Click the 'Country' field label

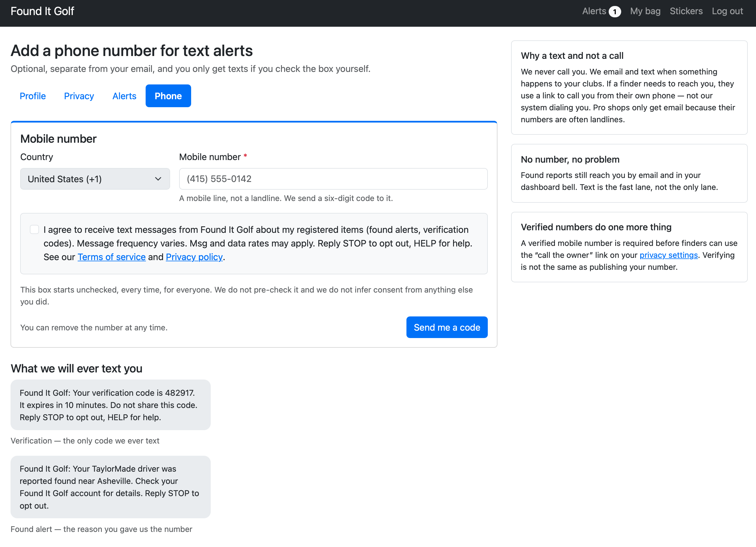pyautogui.click(x=37, y=157)
